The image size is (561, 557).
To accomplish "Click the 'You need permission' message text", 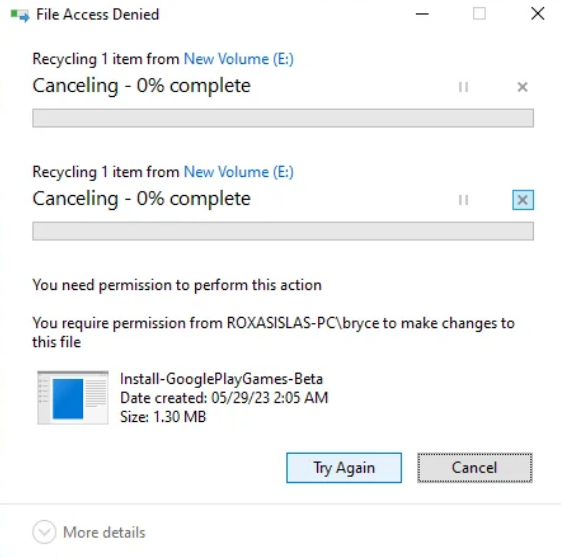I will (177, 285).
